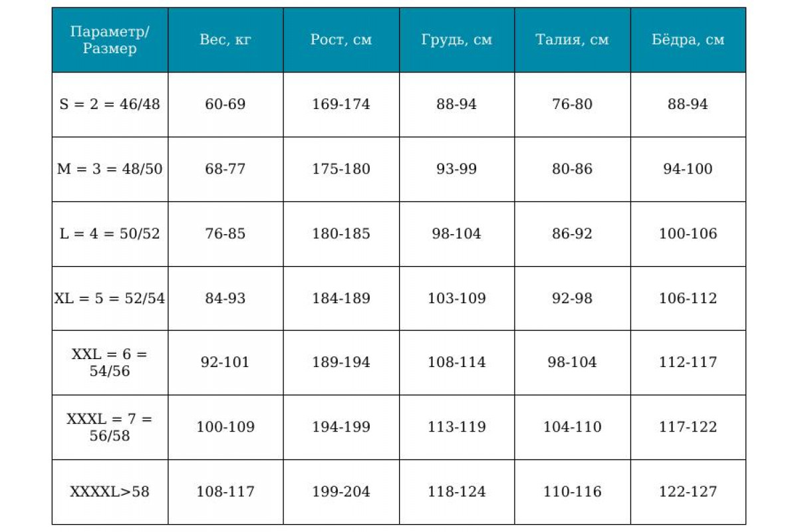Image resolution: width=798 pixels, height=532 pixels.
Task: Select the hips value "112-117"
Action: (688, 362)
